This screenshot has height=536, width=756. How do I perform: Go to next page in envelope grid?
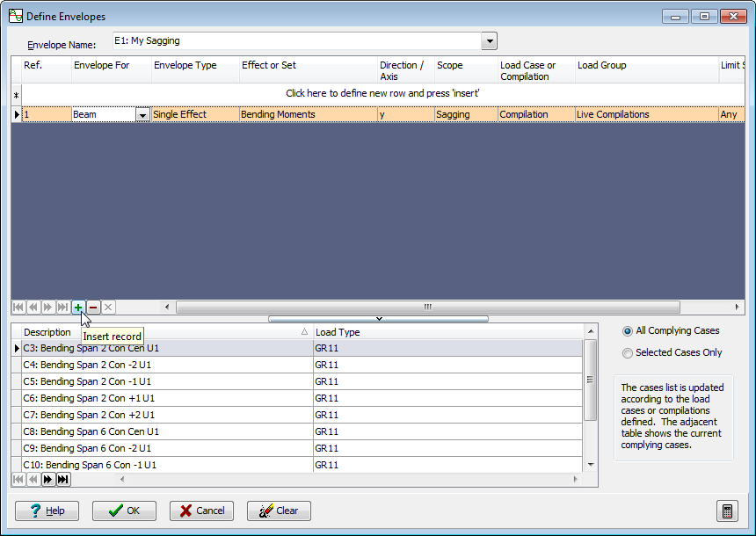(x=48, y=307)
